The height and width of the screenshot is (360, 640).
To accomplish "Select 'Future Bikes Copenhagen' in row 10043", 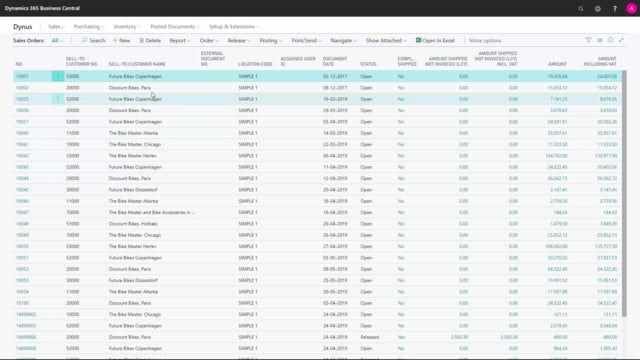I will [135, 167].
